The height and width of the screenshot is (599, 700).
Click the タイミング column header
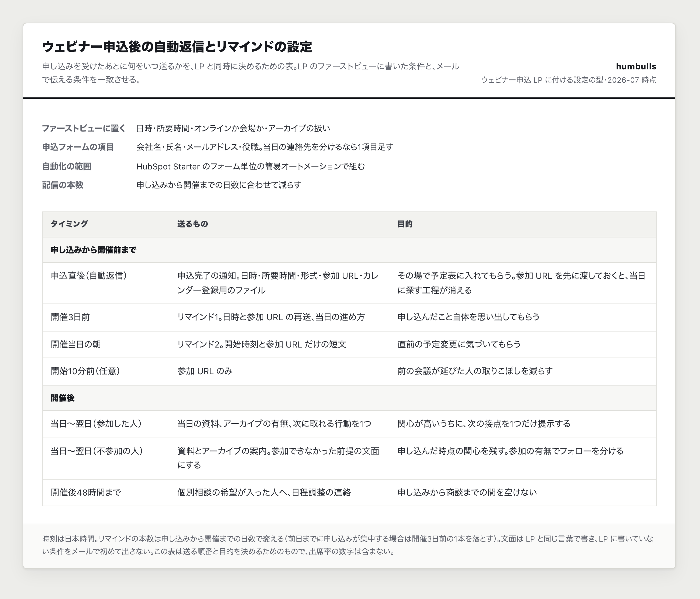coord(105,224)
